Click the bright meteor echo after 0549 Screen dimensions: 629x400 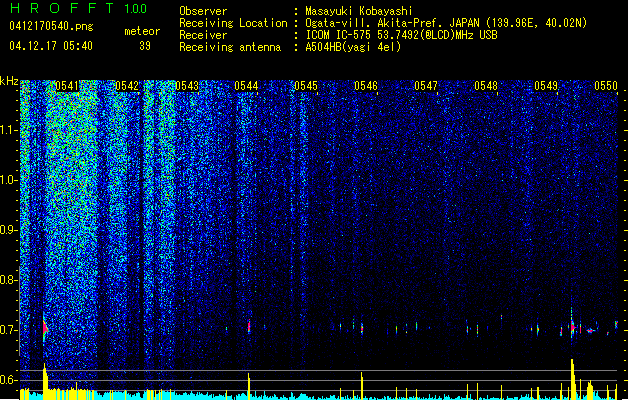[x=573, y=327]
